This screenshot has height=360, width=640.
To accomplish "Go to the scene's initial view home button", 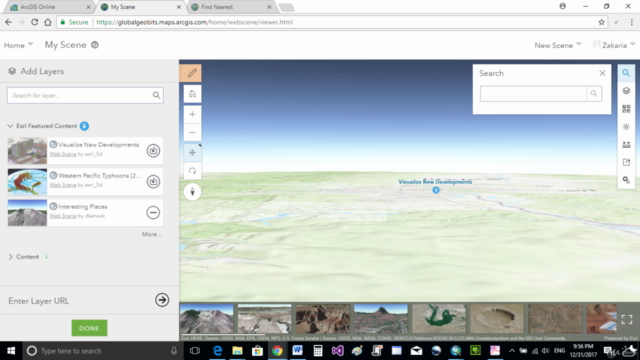I will click(192, 94).
